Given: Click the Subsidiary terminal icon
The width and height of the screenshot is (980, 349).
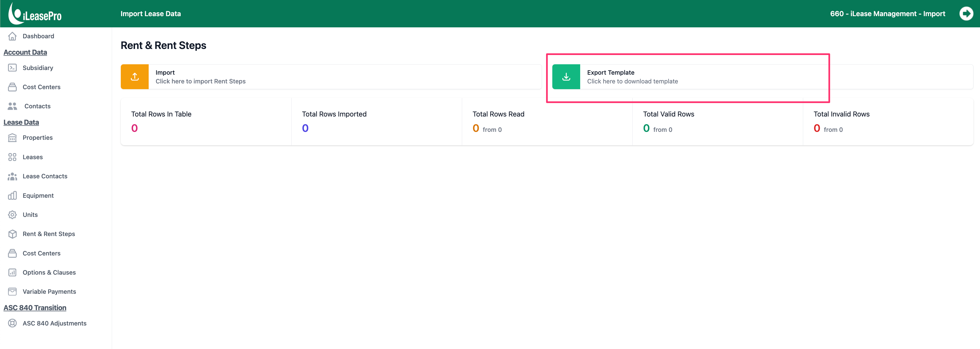Looking at the screenshot, I should click(x=12, y=68).
